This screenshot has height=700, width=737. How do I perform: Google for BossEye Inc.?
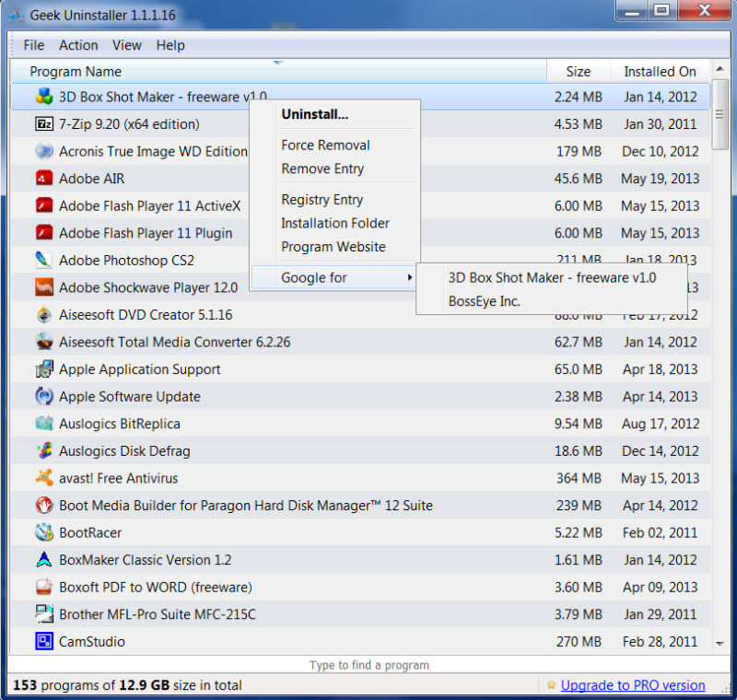552,301
